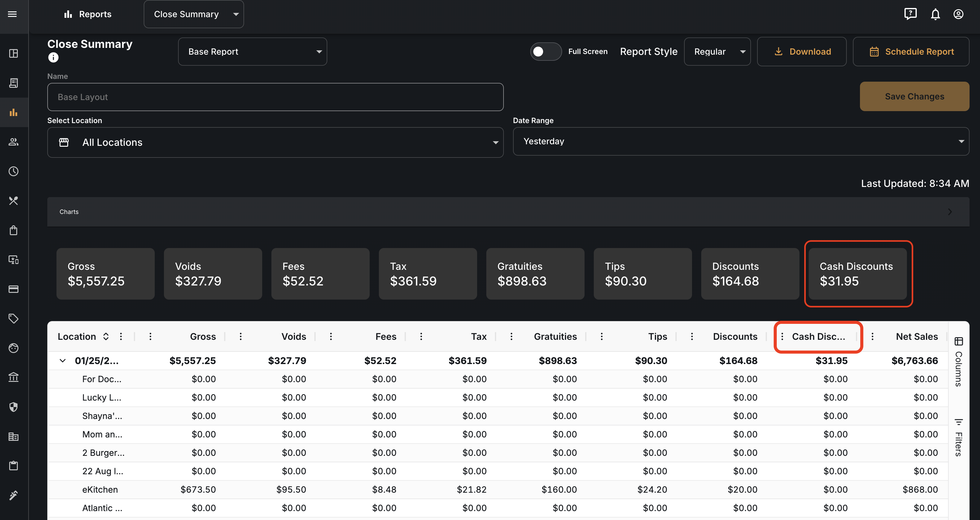The width and height of the screenshot is (980, 520).
Task: Click the Base Layout name field
Action: click(275, 97)
